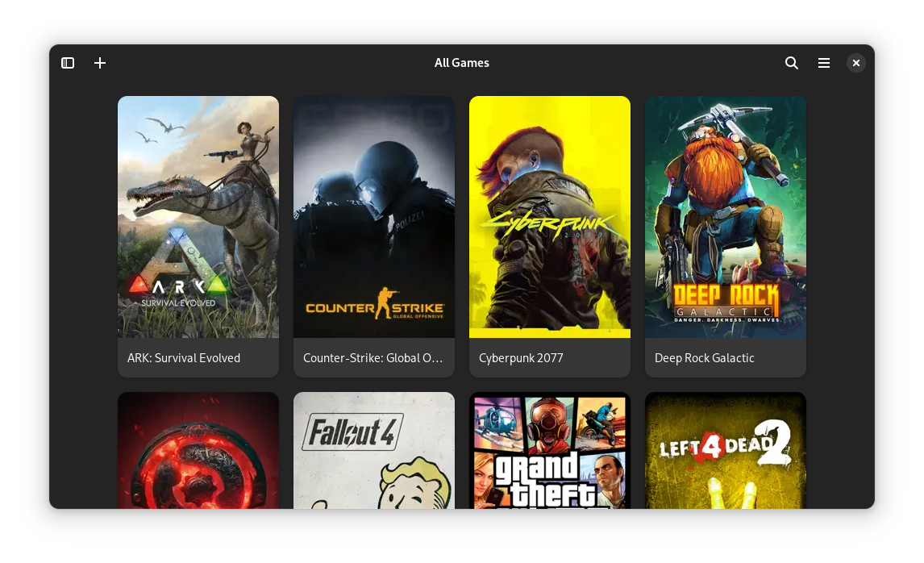Select the Dota 2 red emblem cover
Viewport: 924px width, 563px height.
pos(198,450)
